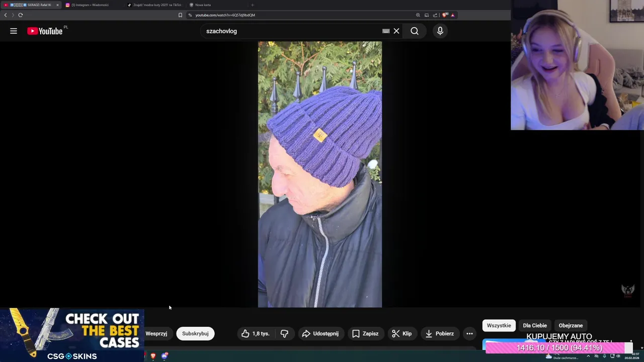The width and height of the screenshot is (644, 362).
Task: Create a clip with Klip button
Action: (402, 333)
